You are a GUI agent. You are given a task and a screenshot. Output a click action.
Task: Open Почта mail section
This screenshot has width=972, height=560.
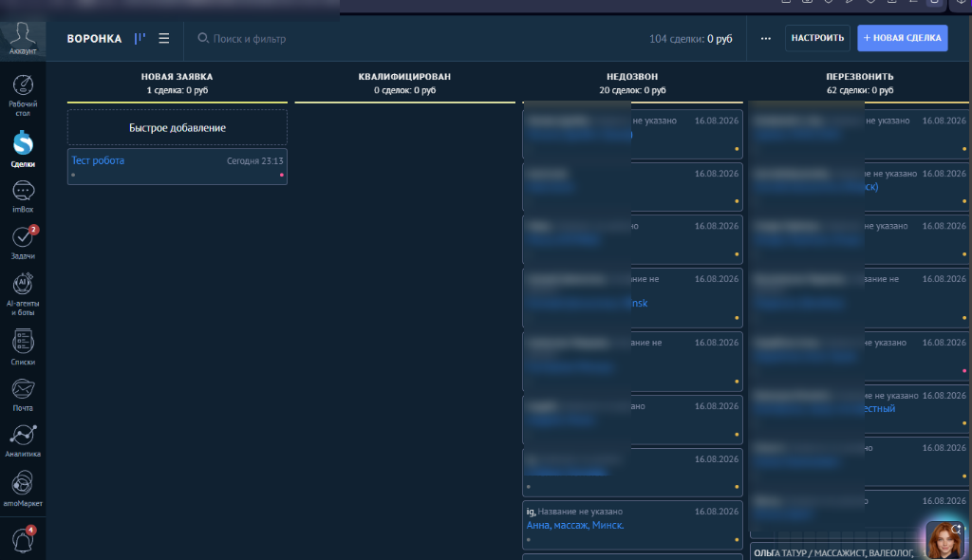[23, 395]
